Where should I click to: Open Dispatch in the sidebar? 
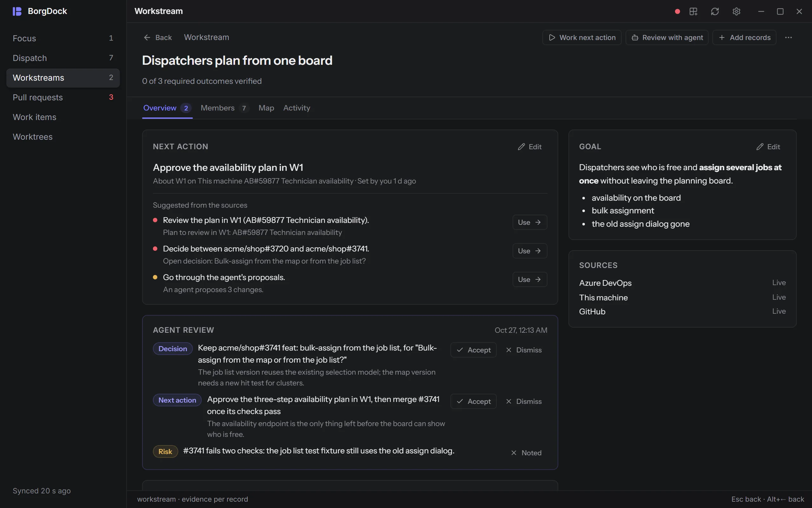click(63, 58)
